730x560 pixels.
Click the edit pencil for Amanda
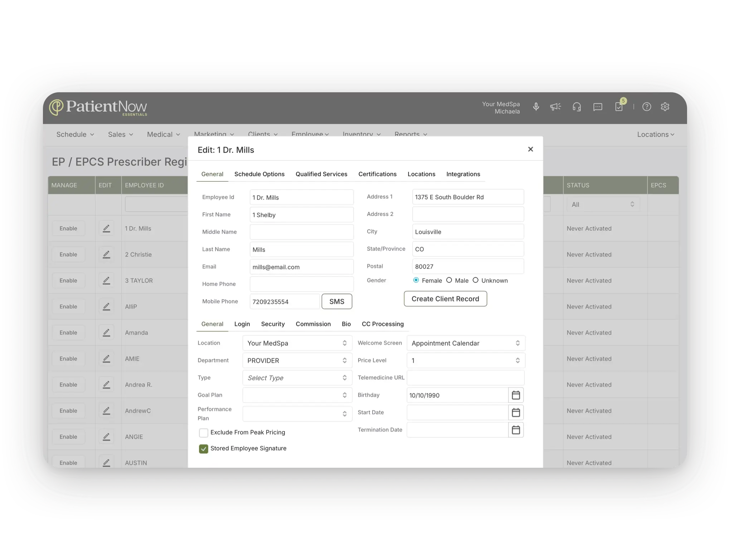coord(106,333)
